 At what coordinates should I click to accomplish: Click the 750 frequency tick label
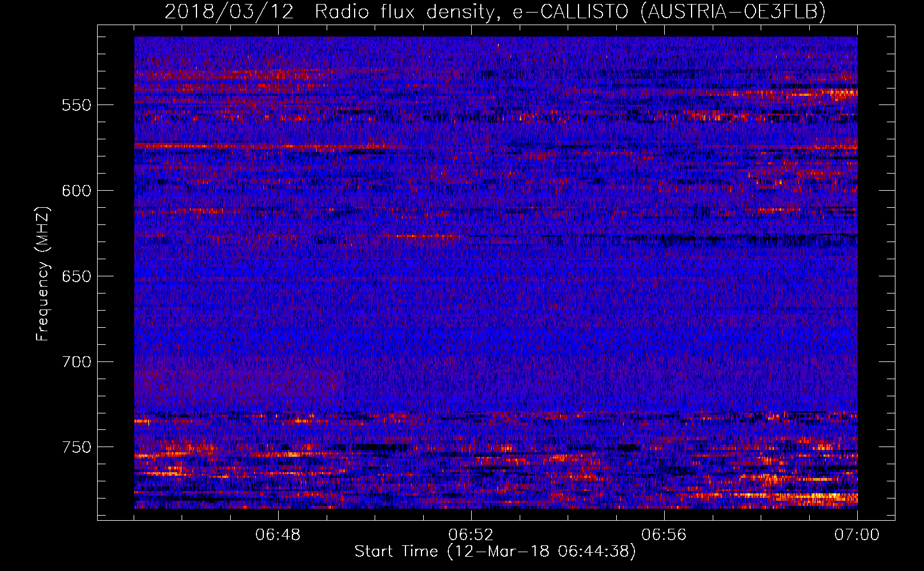(x=77, y=447)
